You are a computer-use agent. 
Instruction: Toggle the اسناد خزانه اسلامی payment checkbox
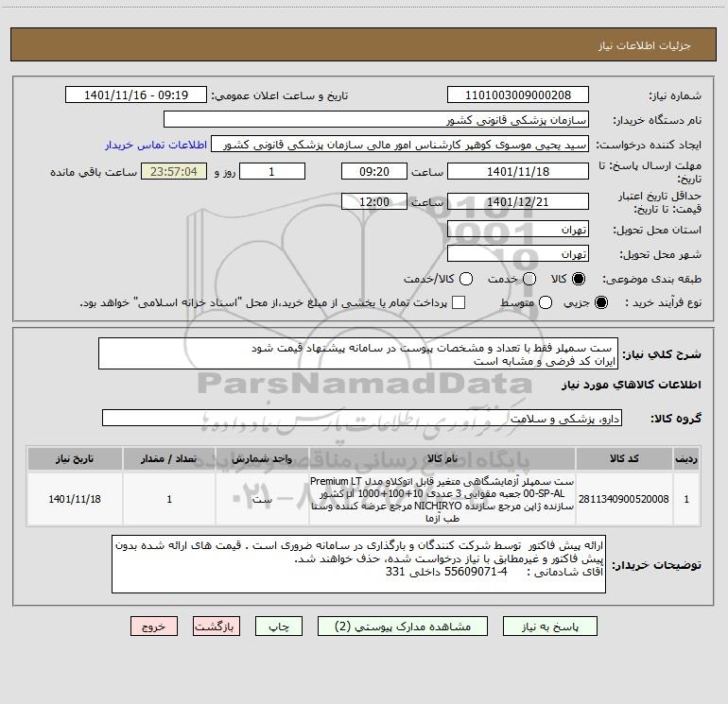coord(459,302)
